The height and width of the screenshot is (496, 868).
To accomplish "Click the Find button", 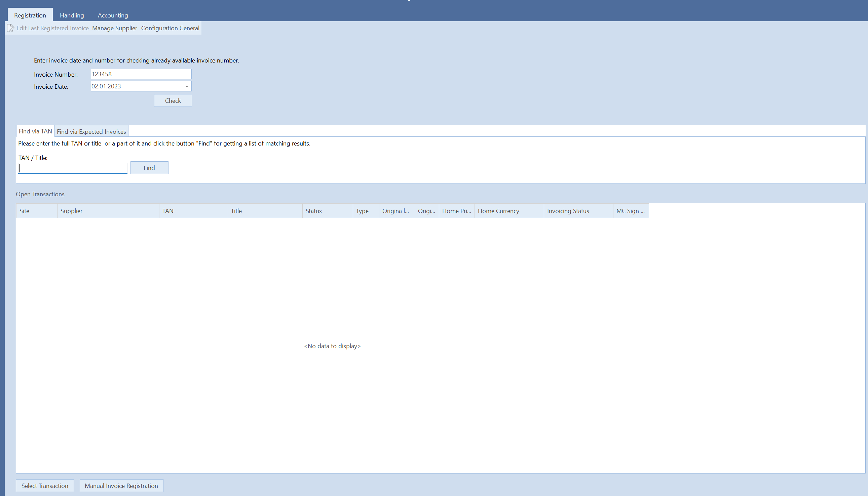I will (x=149, y=168).
